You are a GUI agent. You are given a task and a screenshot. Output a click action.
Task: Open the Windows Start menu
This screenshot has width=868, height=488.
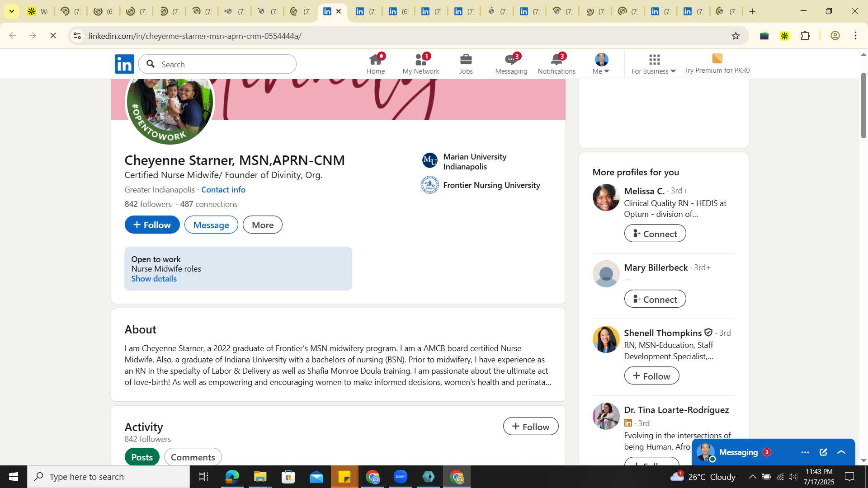(x=14, y=477)
